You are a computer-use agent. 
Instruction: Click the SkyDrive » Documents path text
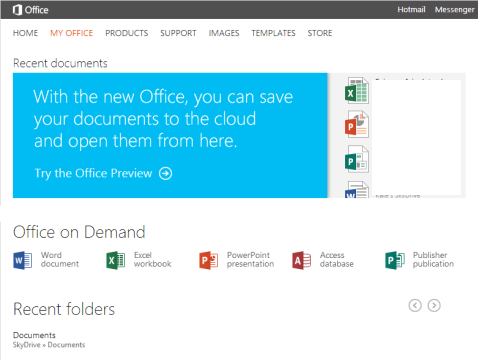click(x=49, y=345)
